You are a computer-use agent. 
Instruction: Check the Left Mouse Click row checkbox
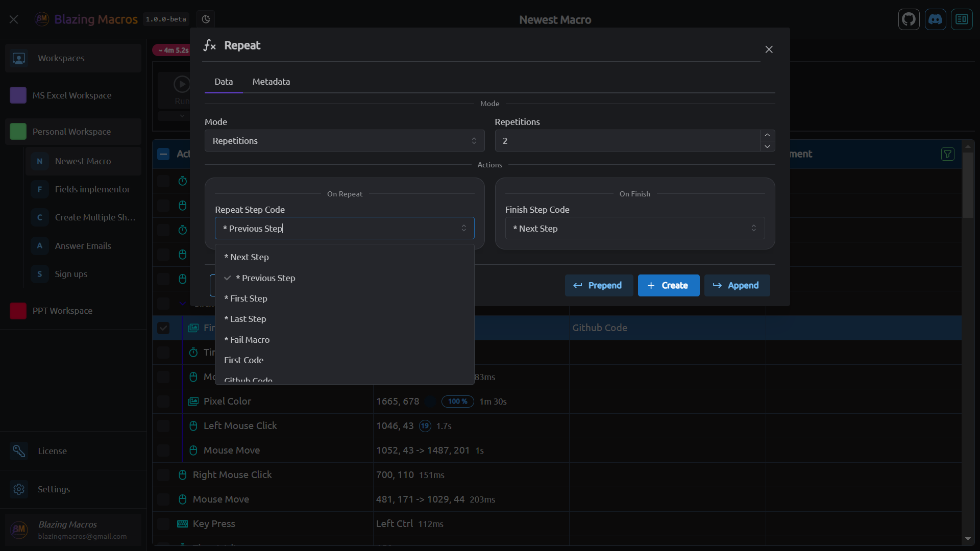click(x=163, y=426)
